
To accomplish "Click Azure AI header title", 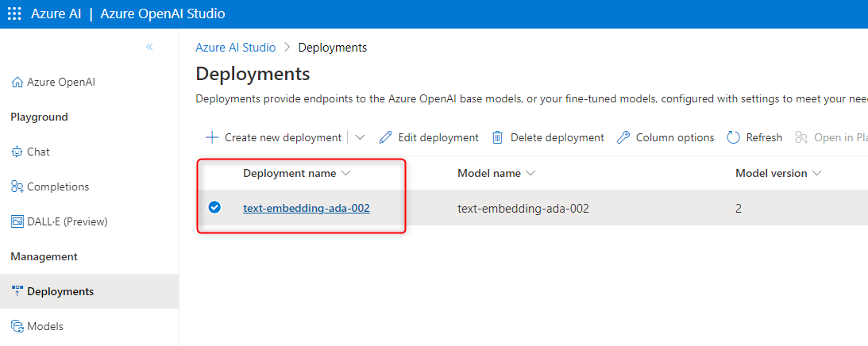I will point(55,13).
